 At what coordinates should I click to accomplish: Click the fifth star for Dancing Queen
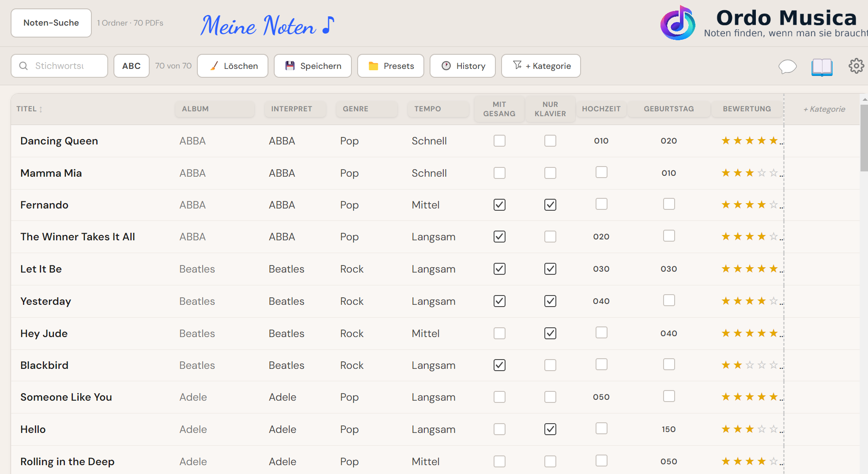pos(774,140)
